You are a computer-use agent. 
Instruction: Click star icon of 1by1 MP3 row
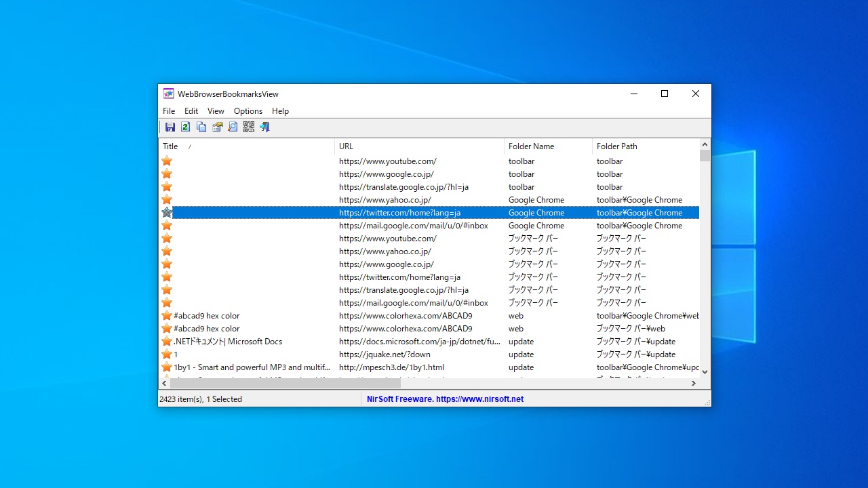click(167, 367)
